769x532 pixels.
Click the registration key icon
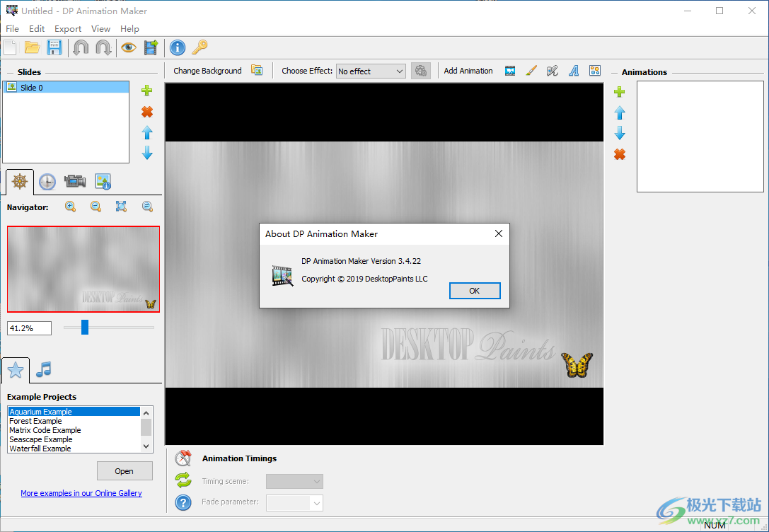click(x=200, y=47)
